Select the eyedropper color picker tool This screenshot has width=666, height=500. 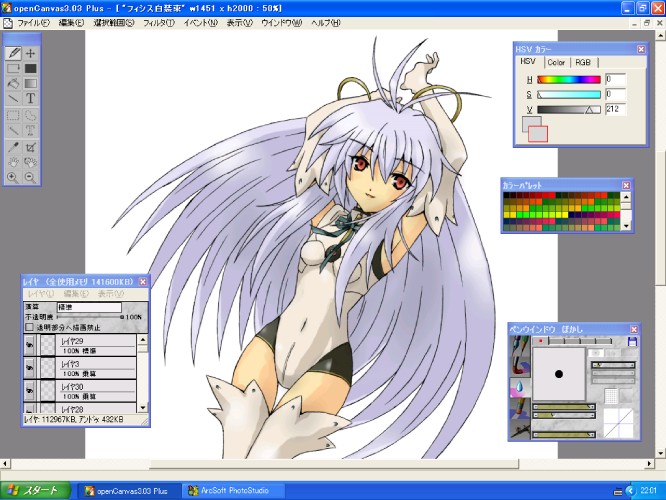(x=13, y=147)
